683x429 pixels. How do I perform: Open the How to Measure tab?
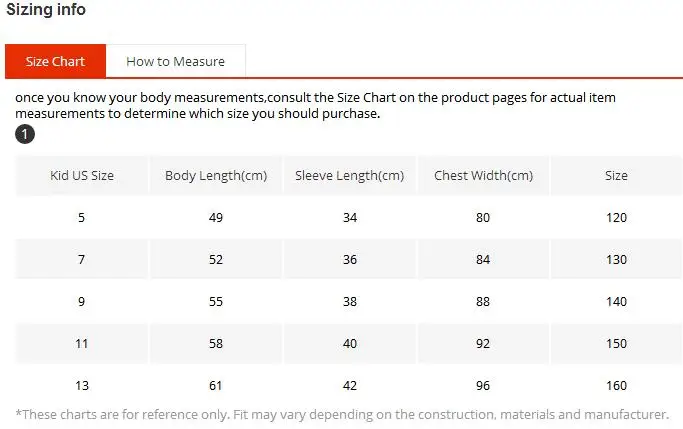(175, 61)
